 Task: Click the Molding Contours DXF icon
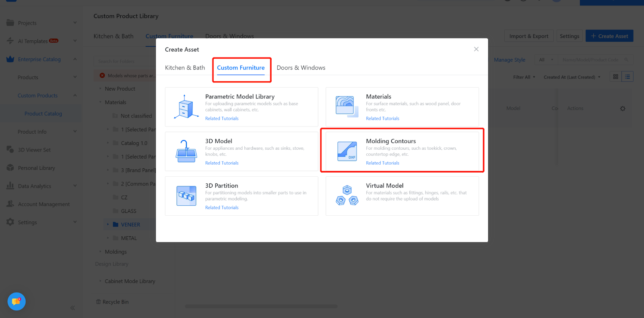[x=347, y=151]
